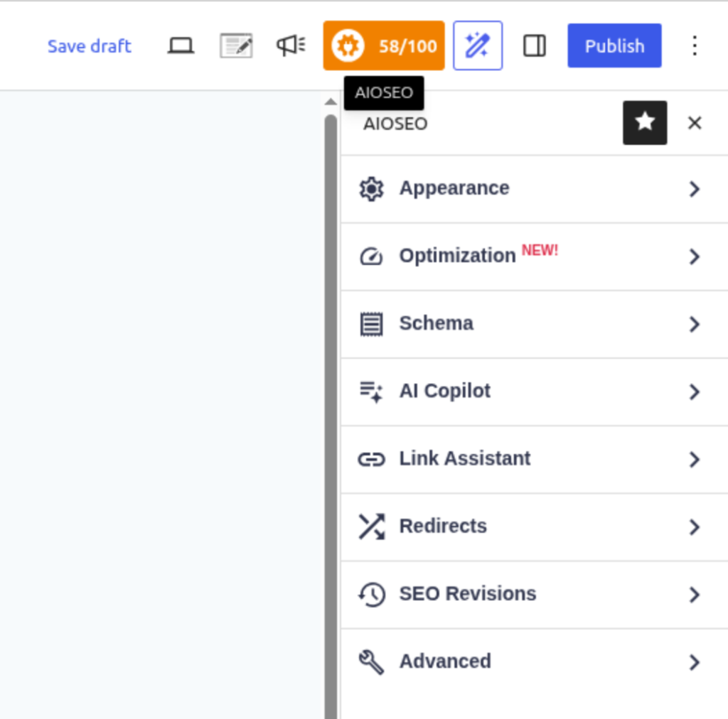
Task: Open the Schema section
Action: 535,324
